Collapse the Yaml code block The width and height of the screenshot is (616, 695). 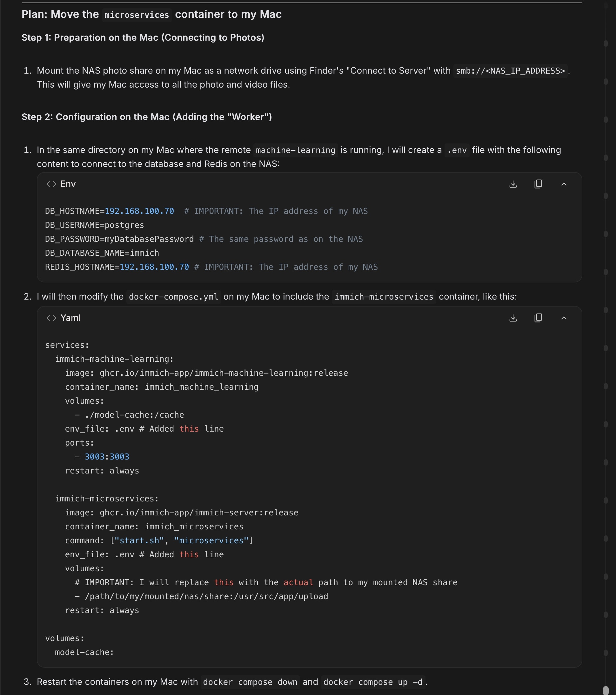point(564,318)
